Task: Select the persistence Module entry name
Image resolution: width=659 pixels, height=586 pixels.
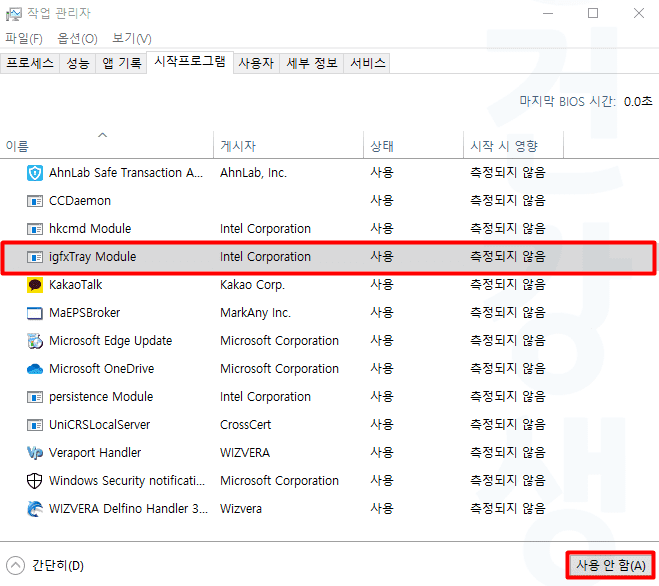Action: [x=101, y=397]
